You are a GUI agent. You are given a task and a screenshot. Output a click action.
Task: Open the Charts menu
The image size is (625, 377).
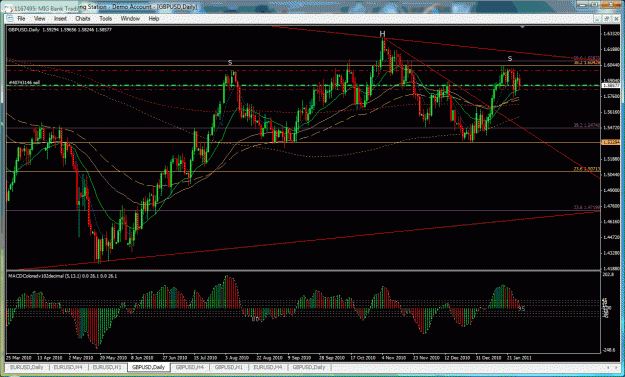point(83,19)
